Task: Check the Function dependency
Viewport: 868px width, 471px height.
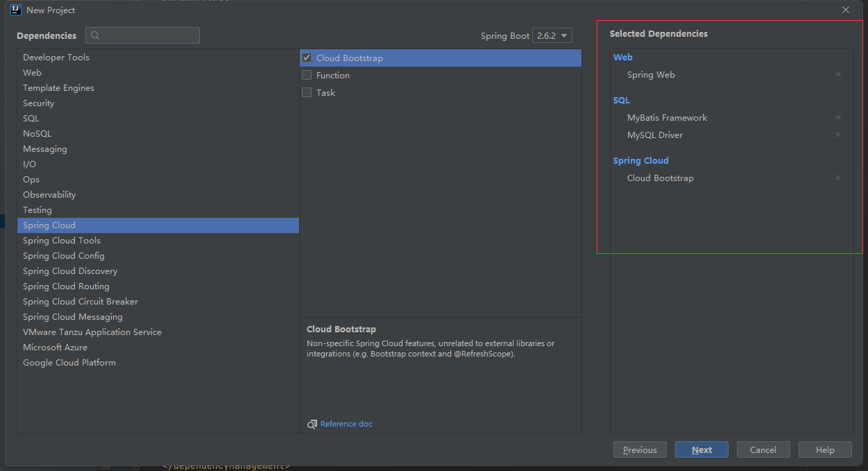Action: pos(307,75)
